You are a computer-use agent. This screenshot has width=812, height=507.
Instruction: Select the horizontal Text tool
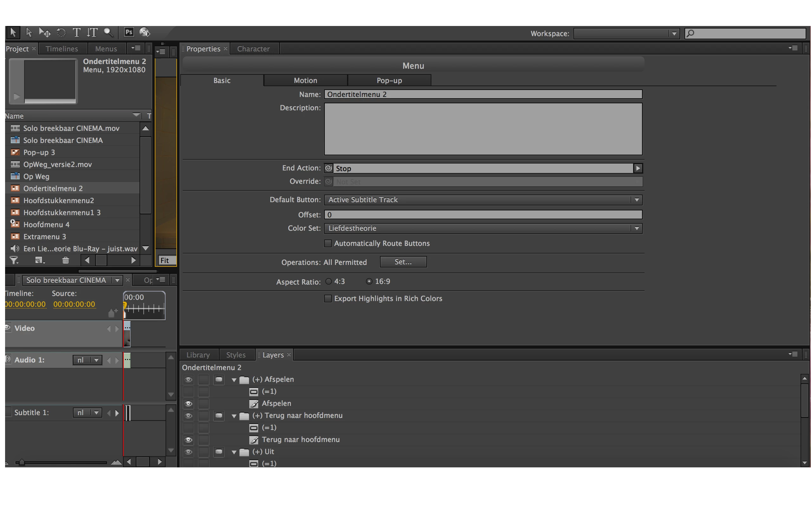pyautogui.click(x=76, y=33)
